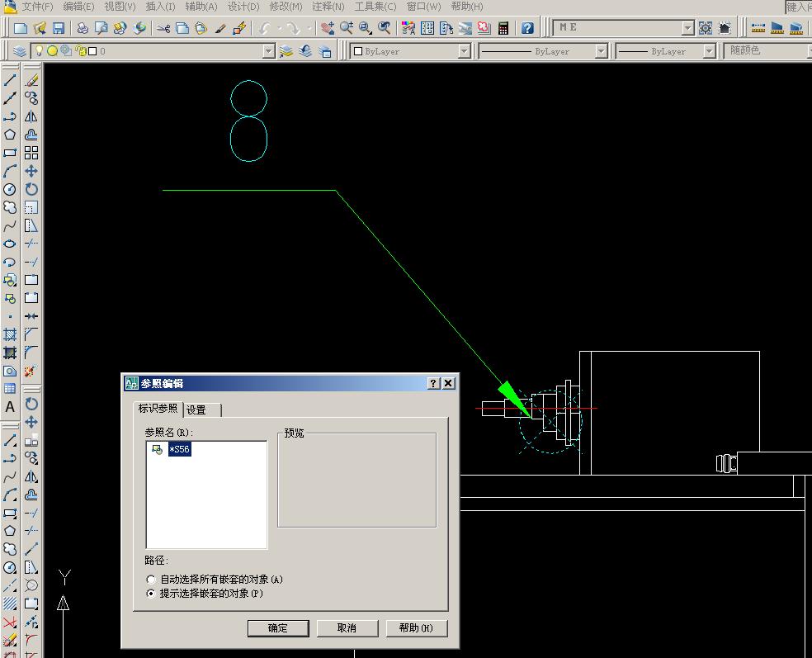The image size is (812, 658).
Task: Click the 帮助(H) dialog button
Action: pos(417,628)
